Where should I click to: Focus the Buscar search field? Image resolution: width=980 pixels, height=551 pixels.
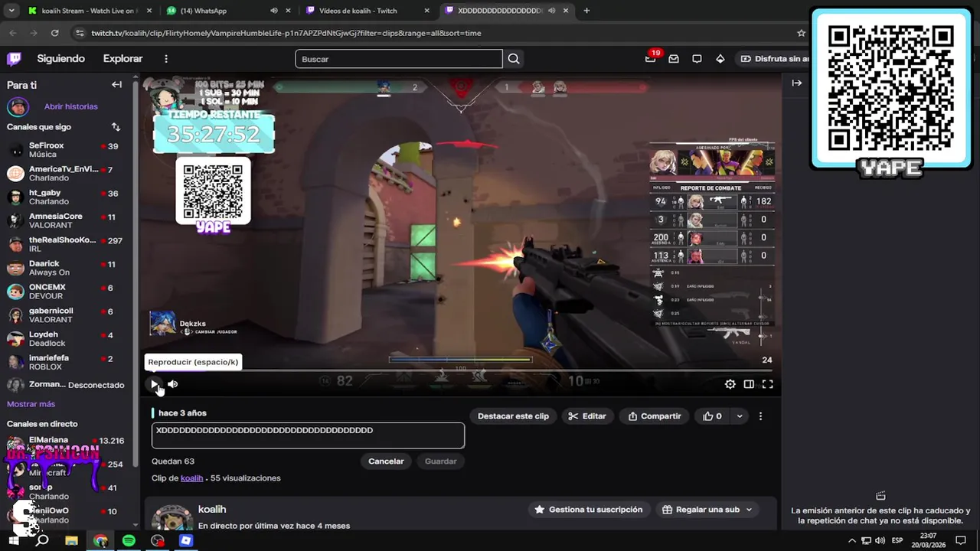pos(399,59)
